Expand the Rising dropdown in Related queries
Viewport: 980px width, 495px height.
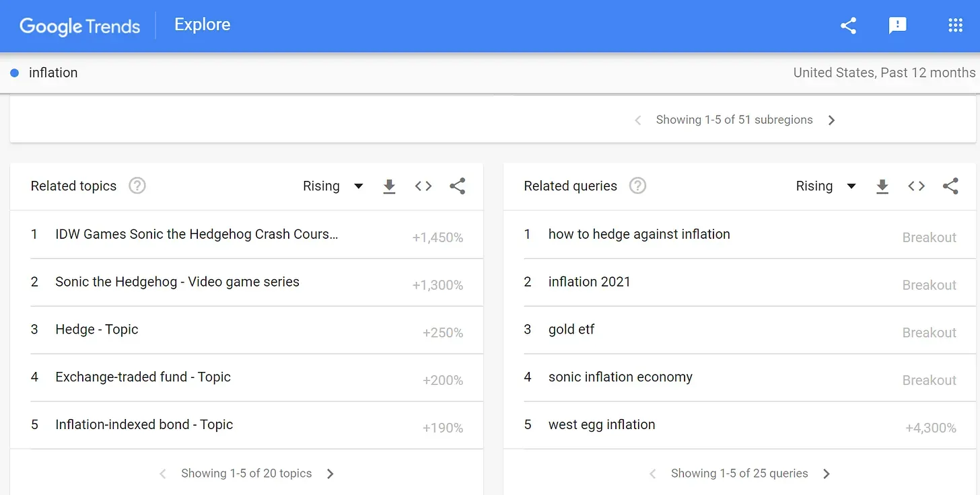pyautogui.click(x=826, y=186)
